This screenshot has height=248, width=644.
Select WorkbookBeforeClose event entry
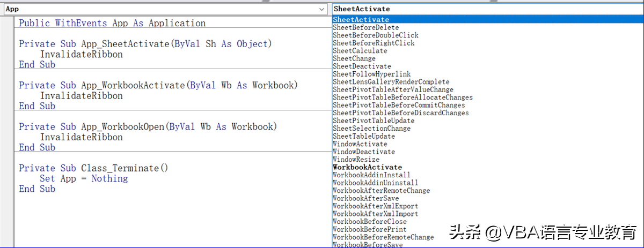pyautogui.click(x=369, y=222)
